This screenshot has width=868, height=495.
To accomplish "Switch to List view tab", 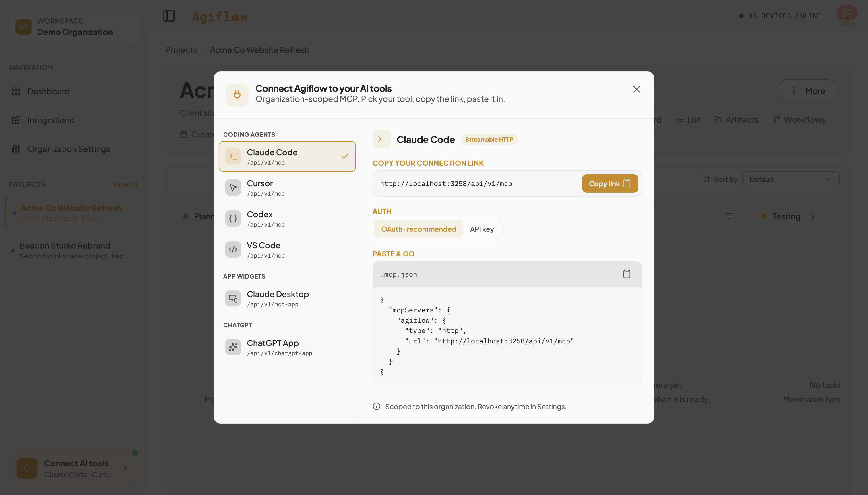I will [688, 120].
